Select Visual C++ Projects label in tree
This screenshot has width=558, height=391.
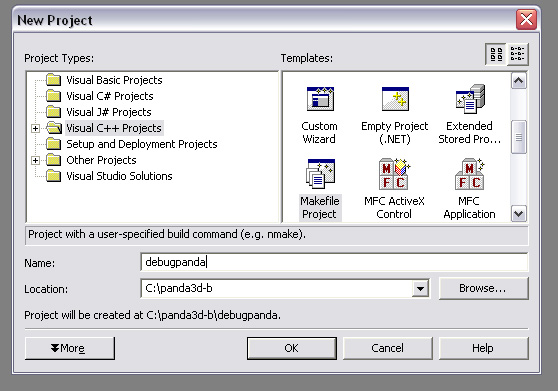[114, 128]
